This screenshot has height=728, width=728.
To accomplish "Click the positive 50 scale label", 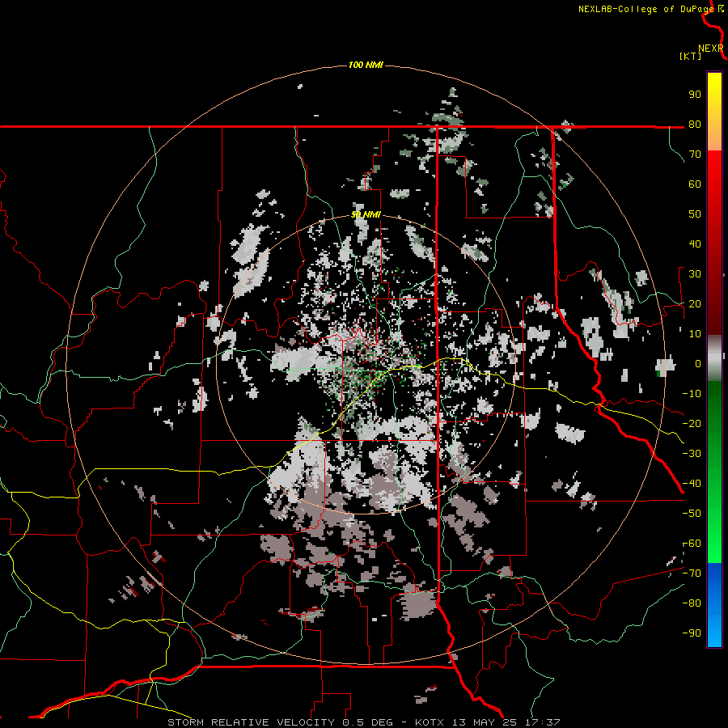I will (695, 214).
